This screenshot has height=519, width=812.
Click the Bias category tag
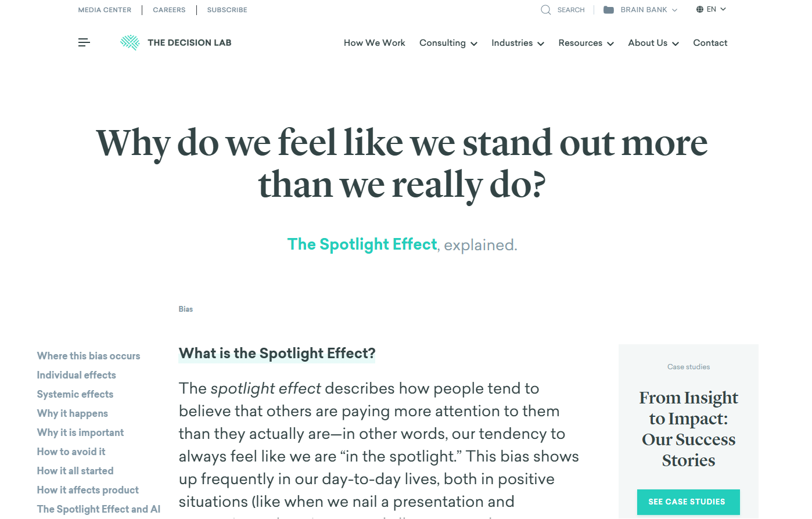point(186,309)
